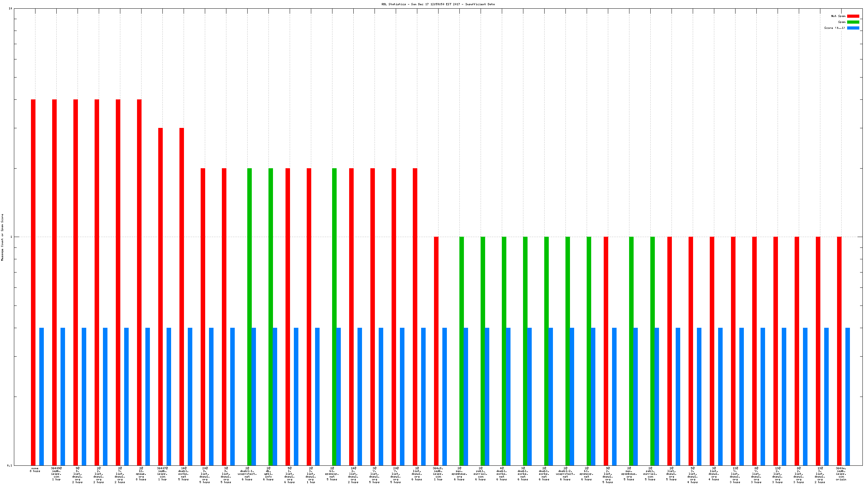Click the 'Message Count or Spam Score' axis title
Viewport: 868px width, 488px height.
[x=2, y=237]
